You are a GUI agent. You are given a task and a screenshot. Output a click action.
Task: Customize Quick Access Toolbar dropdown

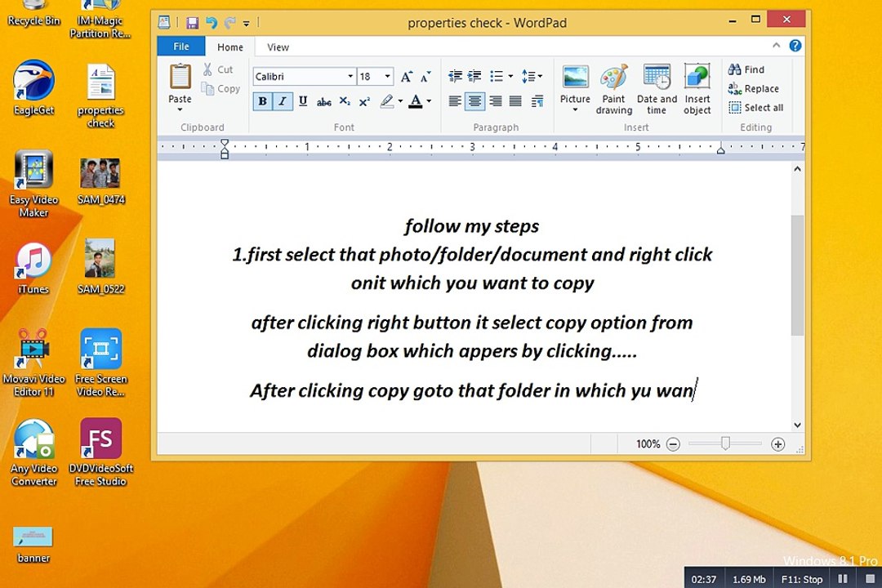click(247, 23)
